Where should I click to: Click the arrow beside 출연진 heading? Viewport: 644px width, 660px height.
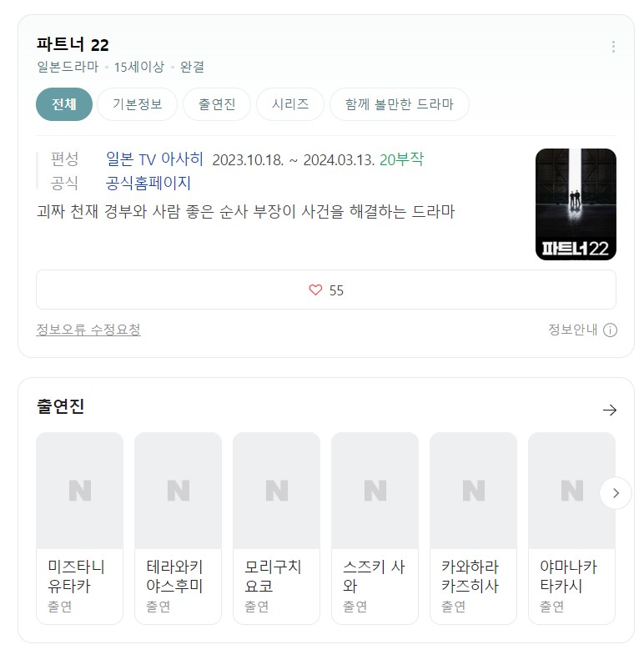pyautogui.click(x=609, y=410)
